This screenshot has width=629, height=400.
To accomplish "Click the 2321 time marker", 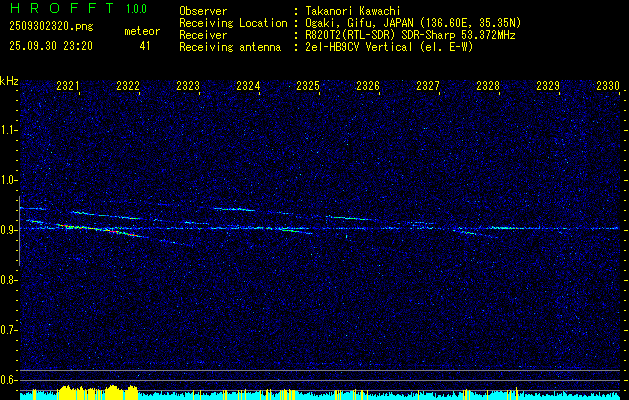I will click(x=69, y=87).
